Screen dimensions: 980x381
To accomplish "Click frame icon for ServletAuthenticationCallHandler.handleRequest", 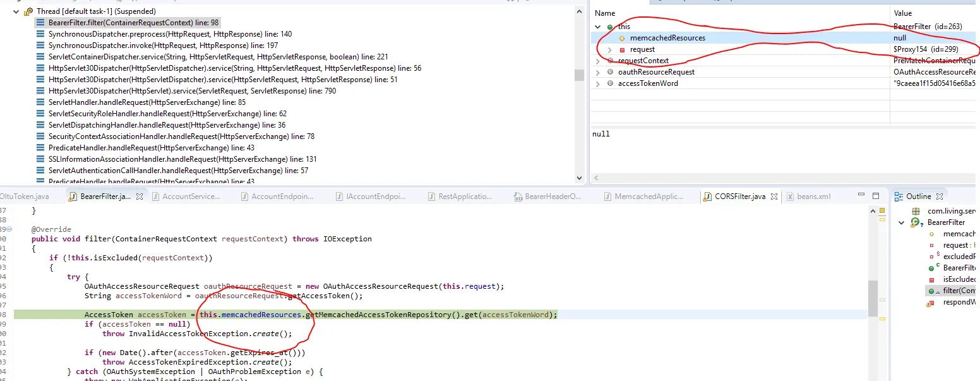I will [40, 171].
